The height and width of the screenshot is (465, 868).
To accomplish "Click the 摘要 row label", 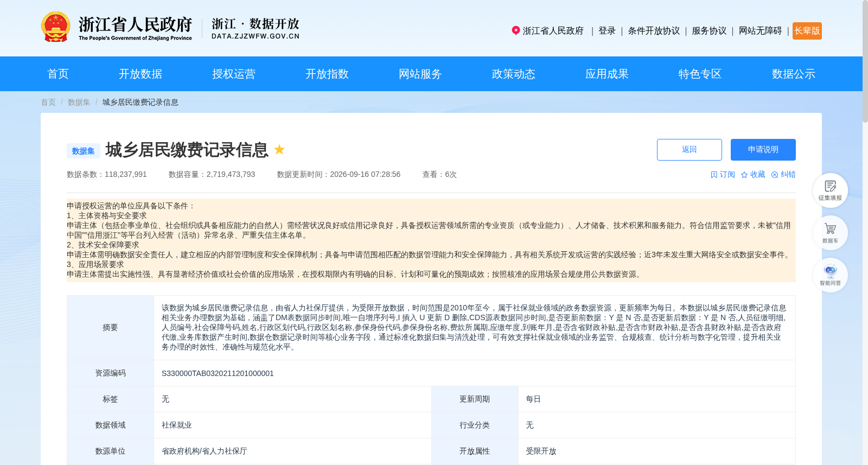I will (110, 328).
